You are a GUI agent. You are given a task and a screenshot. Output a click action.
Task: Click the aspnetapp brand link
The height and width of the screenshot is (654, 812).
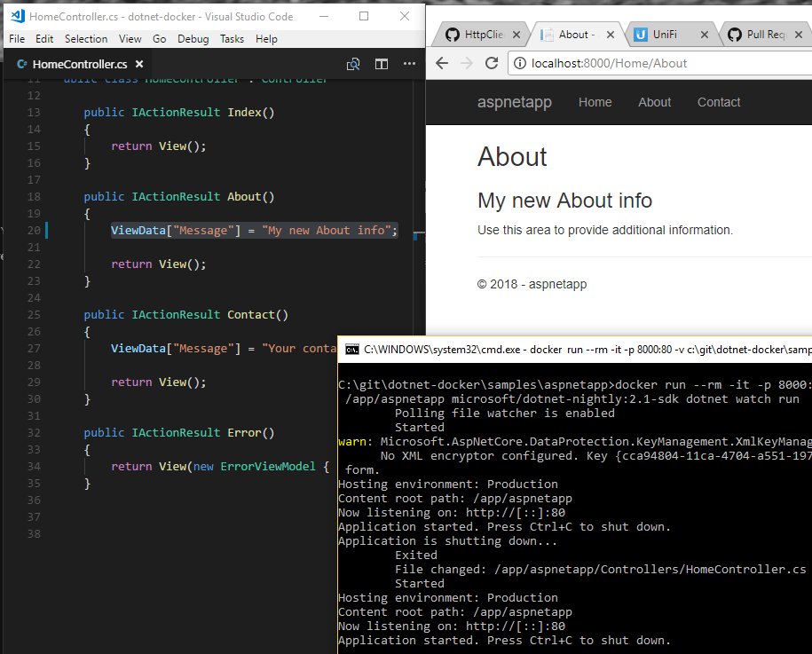click(515, 102)
